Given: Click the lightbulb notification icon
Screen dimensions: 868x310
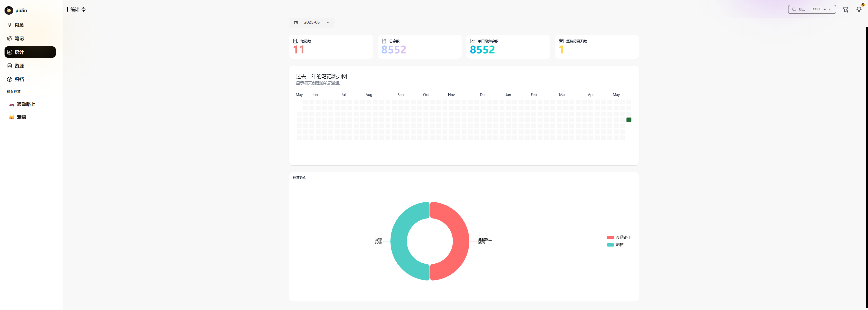Looking at the screenshot, I should click(x=859, y=9).
